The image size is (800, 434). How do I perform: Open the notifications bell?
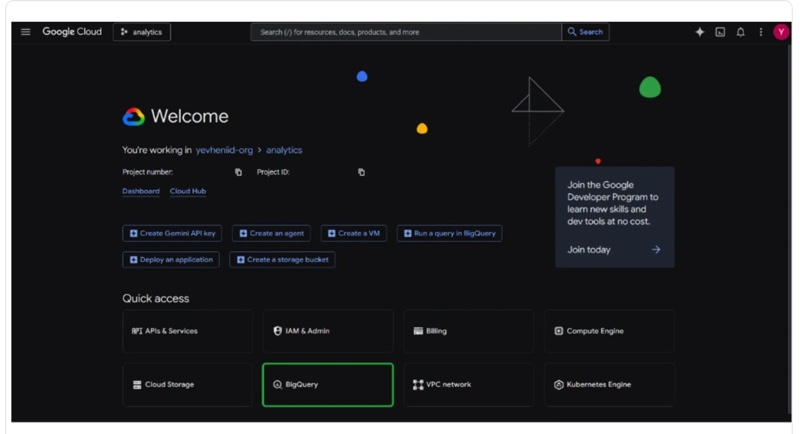tap(740, 32)
